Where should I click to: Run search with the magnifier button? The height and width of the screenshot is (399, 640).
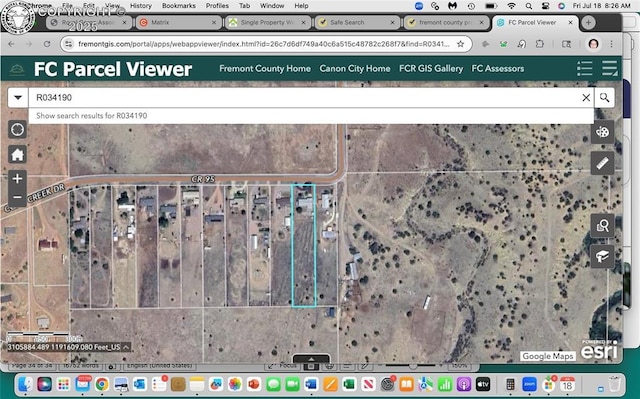[604, 98]
